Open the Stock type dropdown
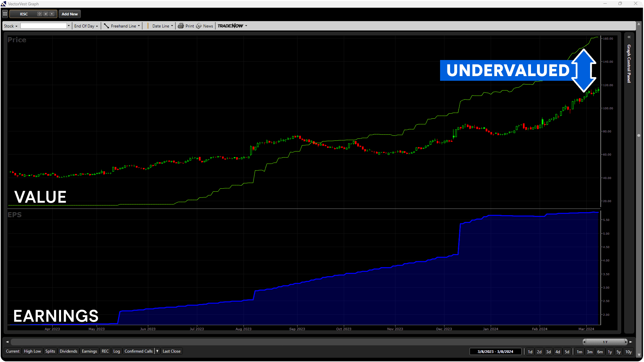 (11, 26)
